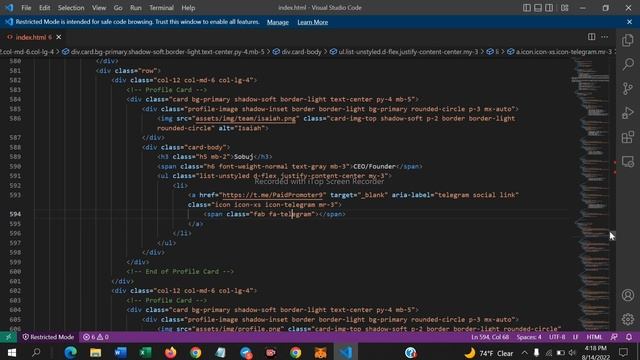Expand col-md-6.col-lg-4 breadcrumb segment
The image size is (640, 360).
(x=27, y=52)
